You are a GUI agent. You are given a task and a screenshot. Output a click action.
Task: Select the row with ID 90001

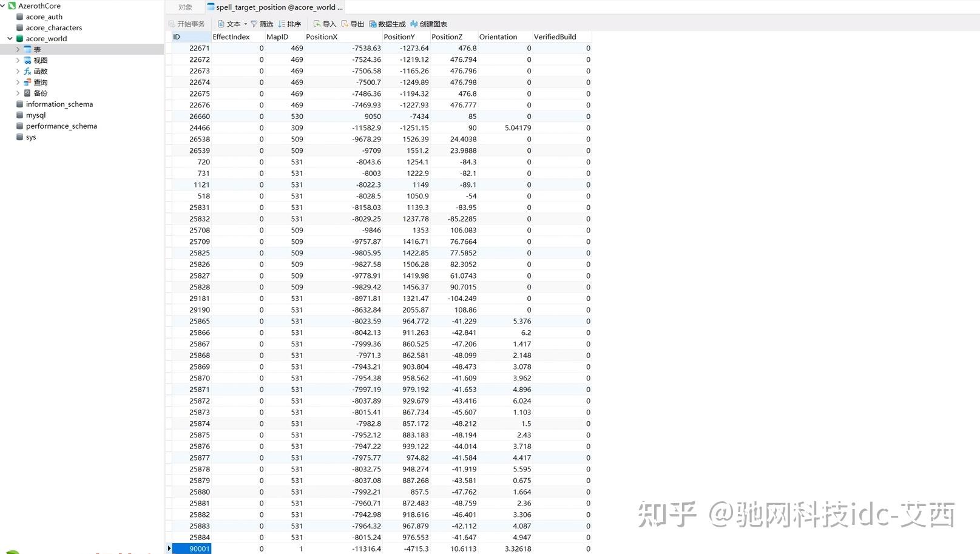pyautogui.click(x=198, y=549)
